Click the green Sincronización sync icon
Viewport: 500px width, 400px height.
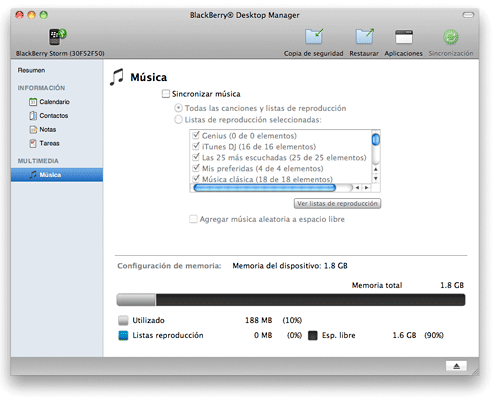pyautogui.click(x=451, y=37)
